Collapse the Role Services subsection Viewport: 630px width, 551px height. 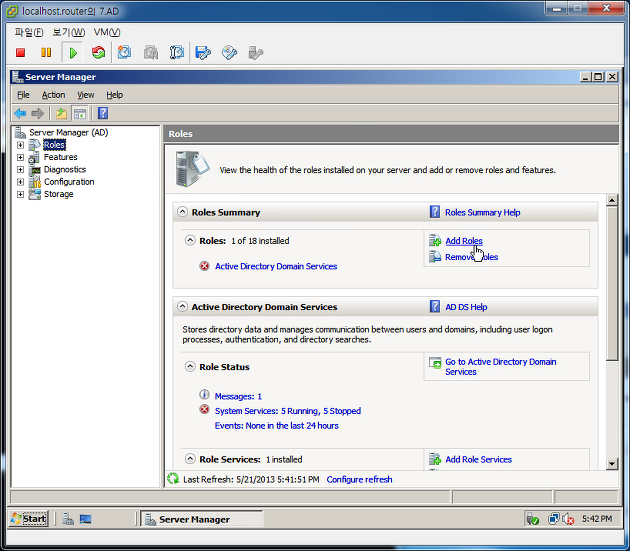point(190,459)
